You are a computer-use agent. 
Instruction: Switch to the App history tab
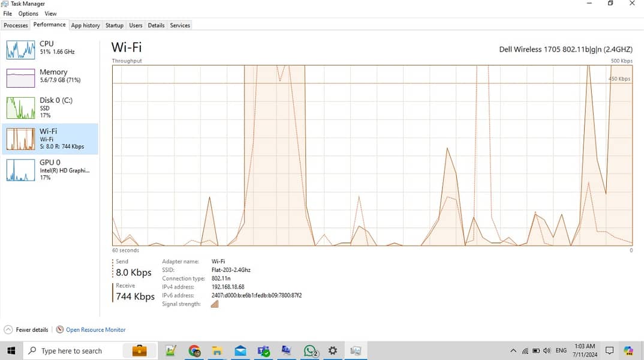(x=85, y=25)
